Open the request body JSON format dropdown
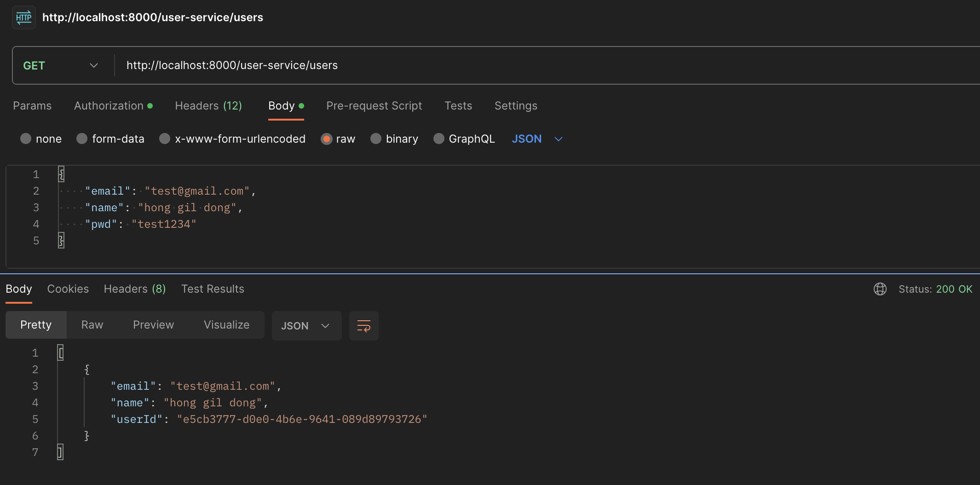 pos(537,139)
